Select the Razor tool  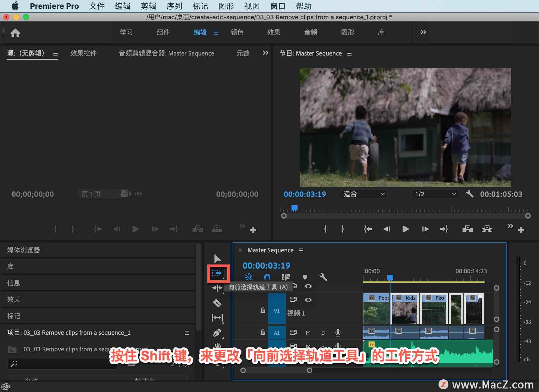click(218, 303)
